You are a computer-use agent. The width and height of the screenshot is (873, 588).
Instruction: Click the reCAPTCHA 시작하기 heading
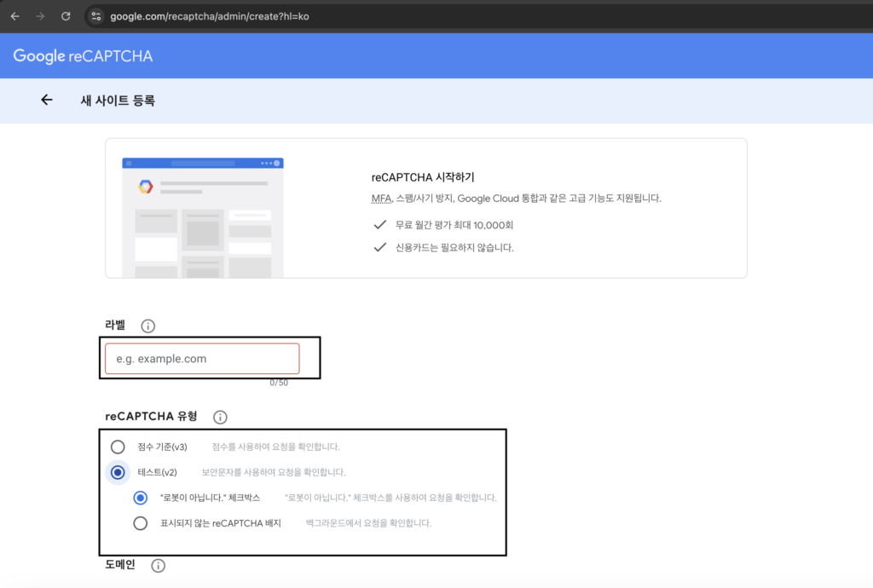click(x=423, y=177)
